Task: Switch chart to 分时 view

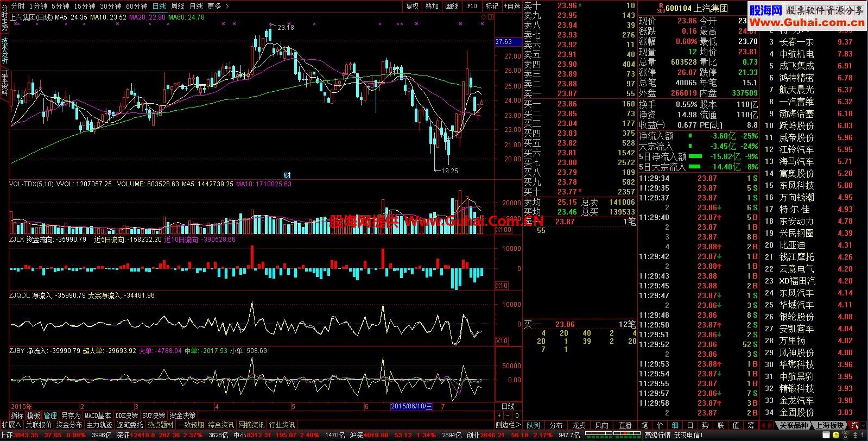Action: tap(18, 6)
